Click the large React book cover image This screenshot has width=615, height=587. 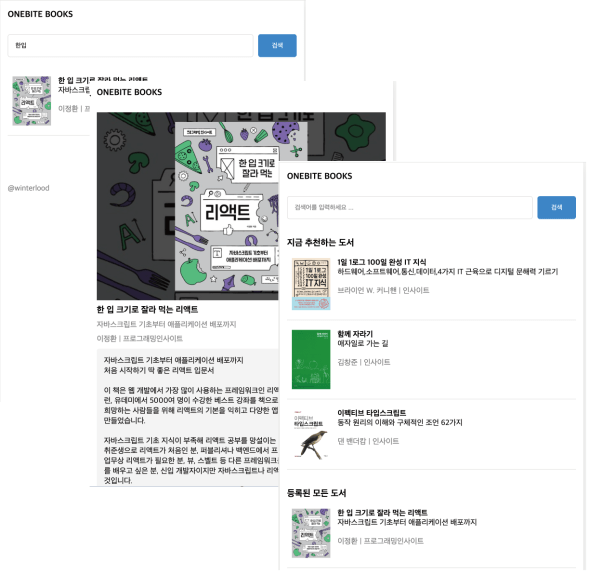tap(241, 206)
